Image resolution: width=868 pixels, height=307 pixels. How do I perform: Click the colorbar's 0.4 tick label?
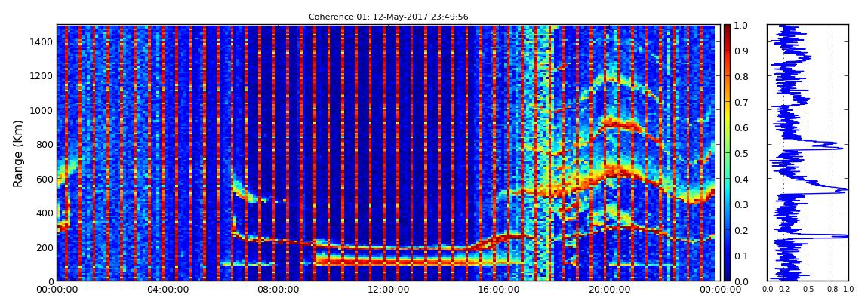741,180
